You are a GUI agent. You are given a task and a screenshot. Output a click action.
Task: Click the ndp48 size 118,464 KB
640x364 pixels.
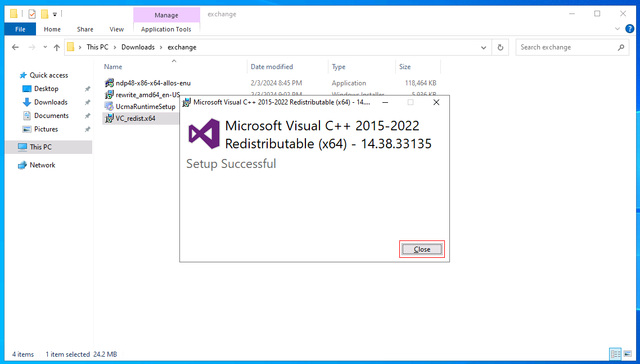point(421,83)
